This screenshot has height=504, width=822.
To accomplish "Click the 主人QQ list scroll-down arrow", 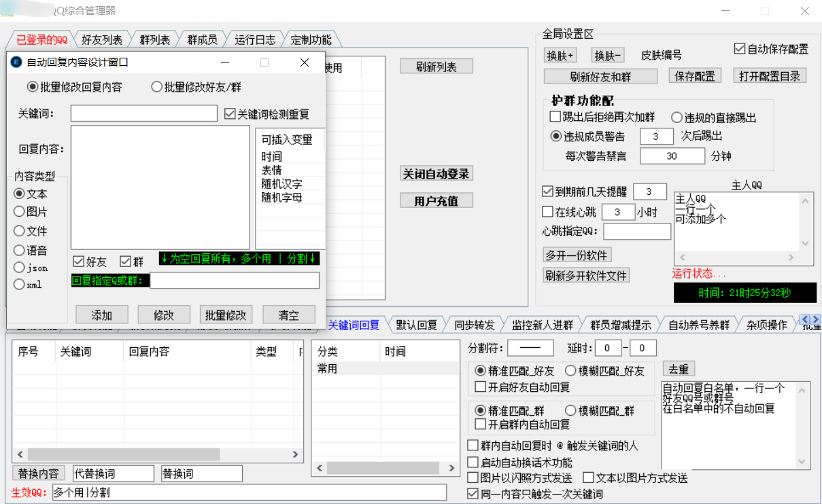I will (x=806, y=243).
